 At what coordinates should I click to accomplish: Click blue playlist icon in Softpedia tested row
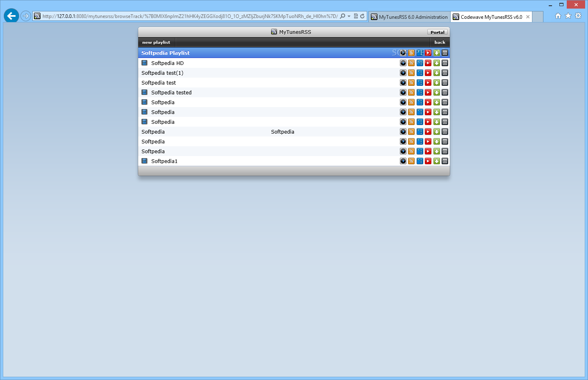420,92
